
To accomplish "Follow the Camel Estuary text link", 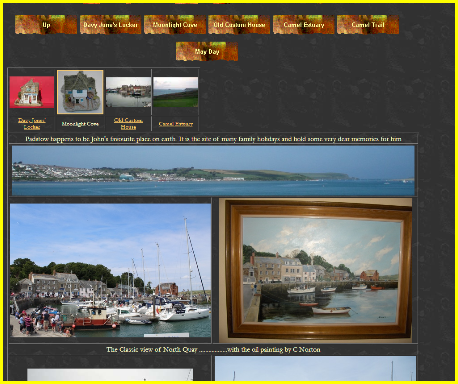I will tap(176, 124).
